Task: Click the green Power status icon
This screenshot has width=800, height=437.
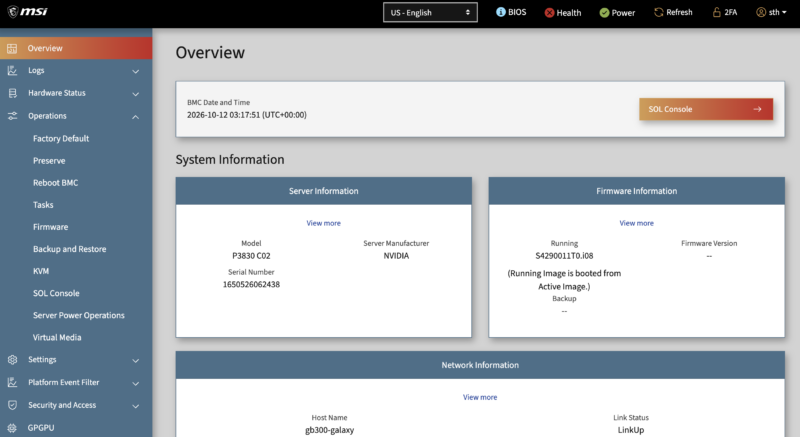Action: [604, 13]
